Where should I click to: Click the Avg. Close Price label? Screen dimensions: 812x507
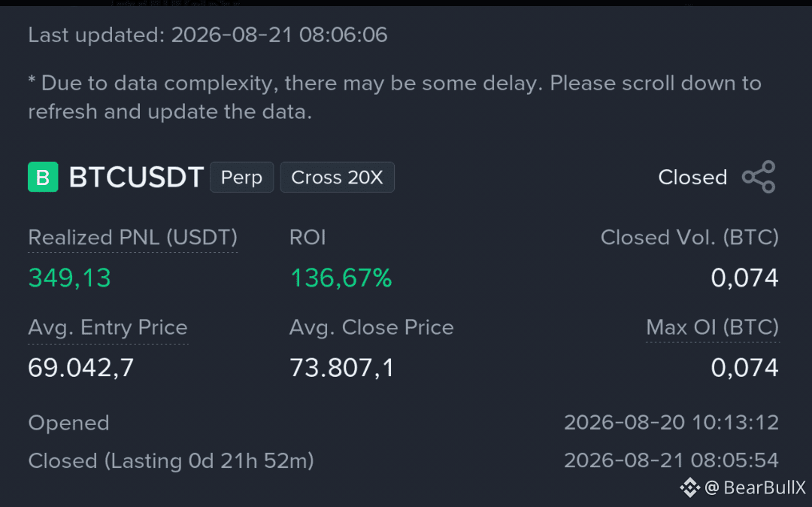(371, 327)
